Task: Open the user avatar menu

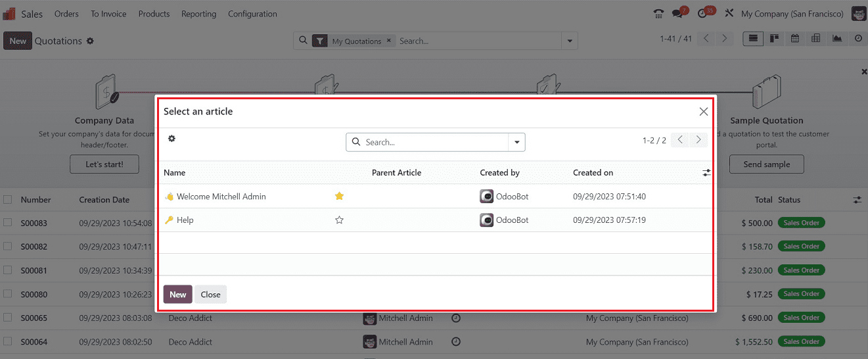Action: click(859, 14)
